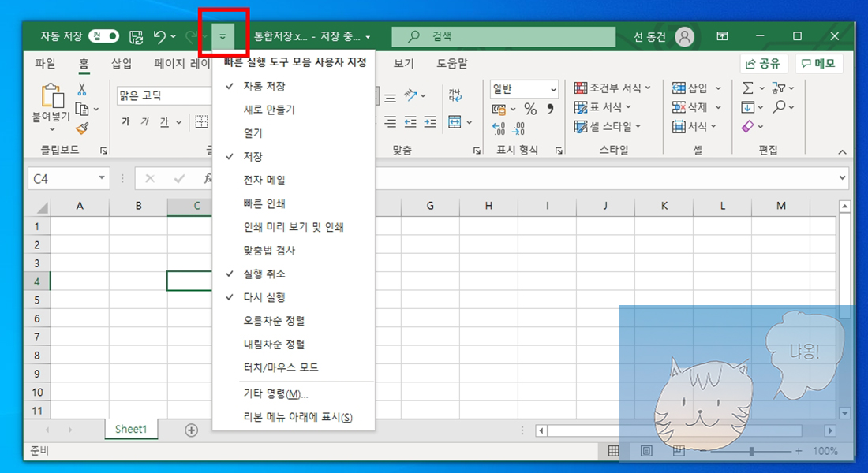Open the Undo history dropdown arrow
This screenshot has height=473, width=868.
click(x=174, y=36)
